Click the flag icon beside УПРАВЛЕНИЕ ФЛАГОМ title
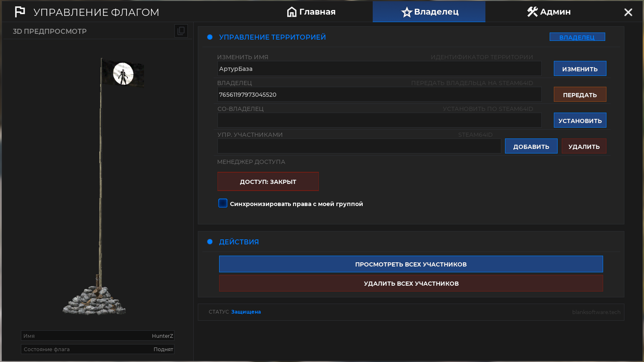The image size is (644, 362). (x=20, y=12)
